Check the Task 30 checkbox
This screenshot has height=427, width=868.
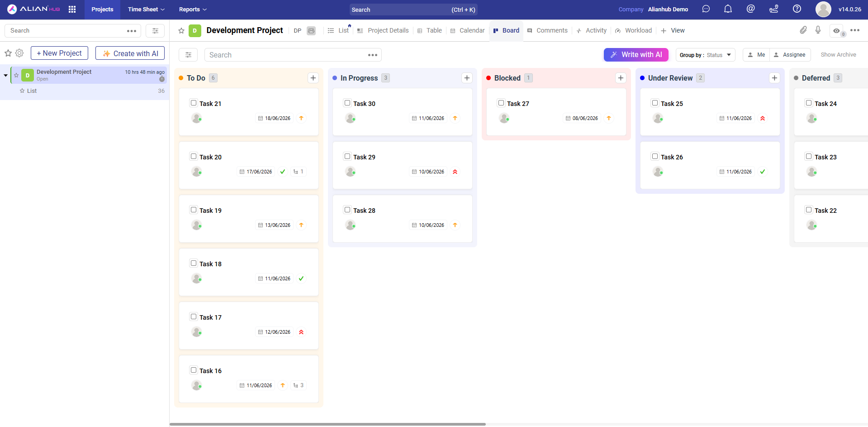(347, 103)
